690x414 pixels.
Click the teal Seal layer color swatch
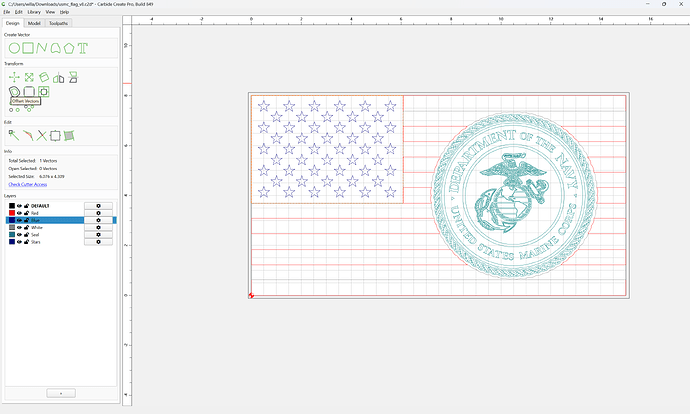coord(12,234)
